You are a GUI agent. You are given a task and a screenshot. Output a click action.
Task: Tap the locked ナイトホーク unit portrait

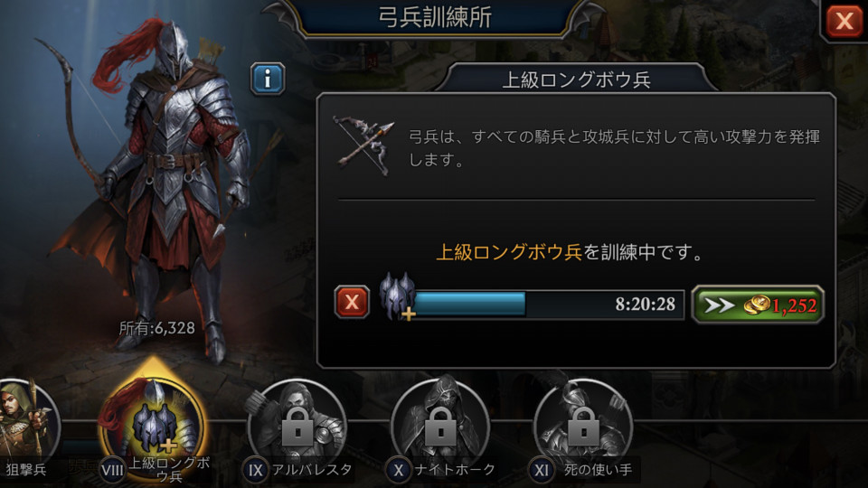click(x=440, y=422)
